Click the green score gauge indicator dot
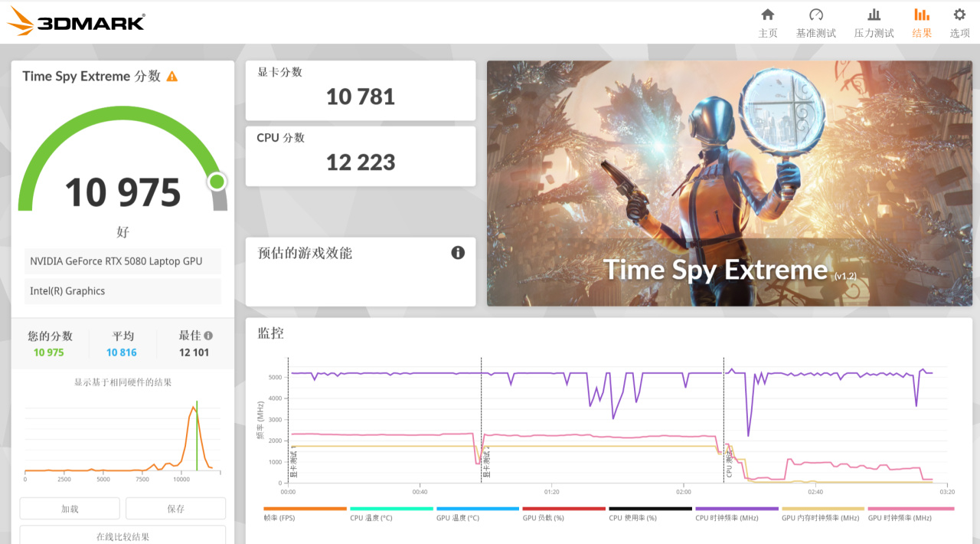 pos(217,182)
